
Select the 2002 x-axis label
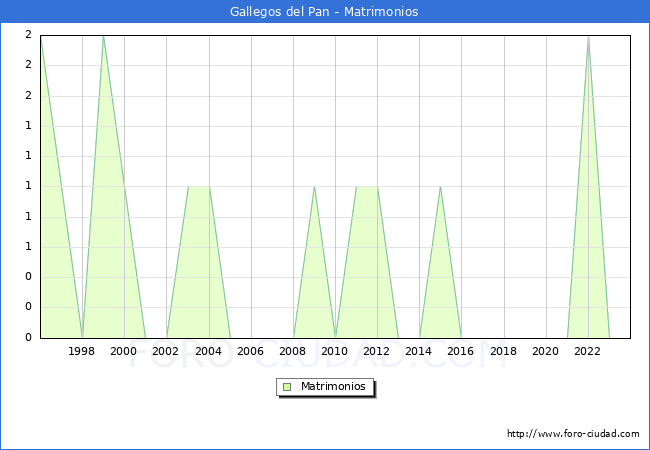click(x=166, y=351)
